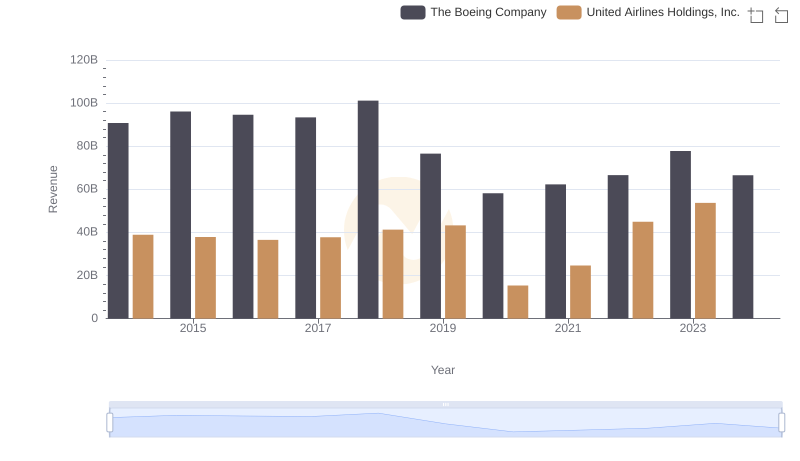
Task: Click United Airlines bar for 2023
Action: click(x=705, y=261)
